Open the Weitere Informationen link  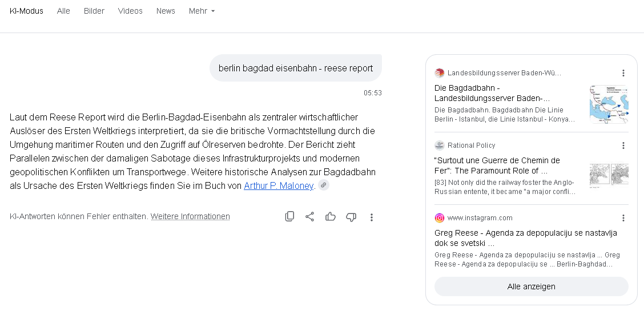coord(190,216)
